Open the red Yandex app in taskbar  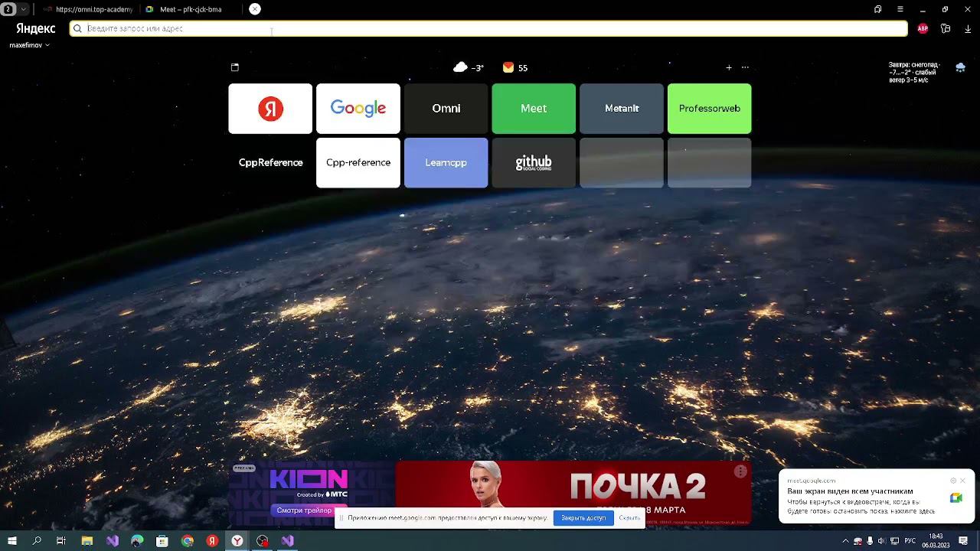[212, 541]
